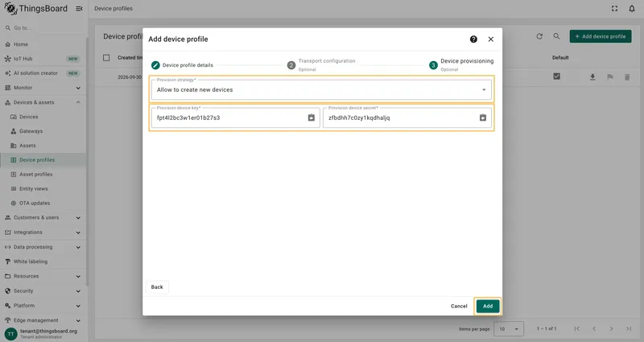Delete the device profile trash icon
Viewport: 644px width, 342px height.
[627, 77]
